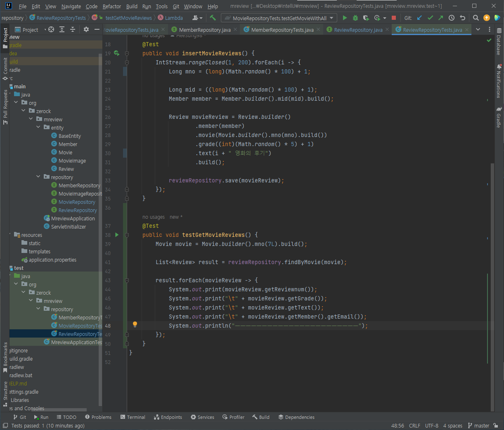
Task: Commit changes with the Git checkmark icon
Action: click(430, 18)
